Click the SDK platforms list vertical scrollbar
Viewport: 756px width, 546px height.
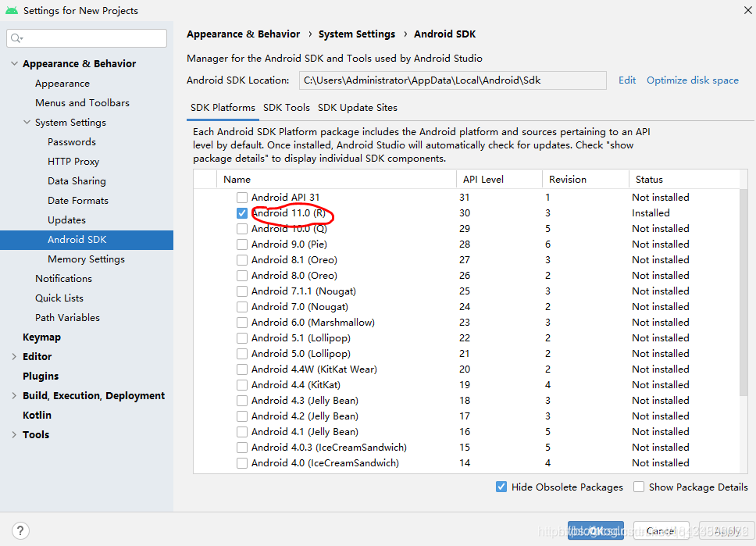pos(744,292)
